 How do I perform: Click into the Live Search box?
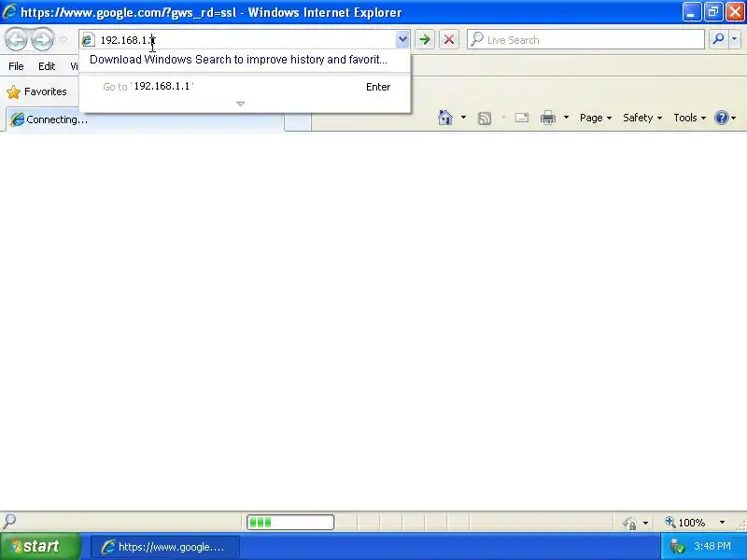[586, 40]
